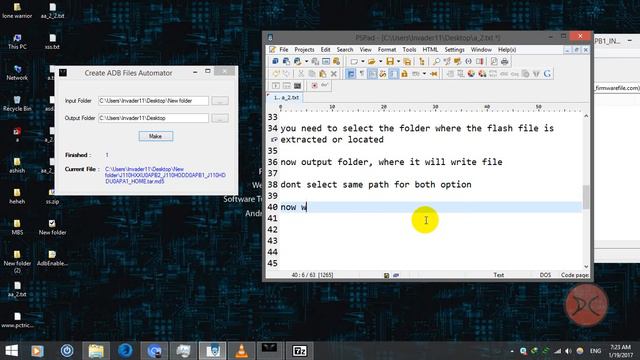Click the Make button in ADB Automator
Screen dimensions: 640x360
click(156, 136)
